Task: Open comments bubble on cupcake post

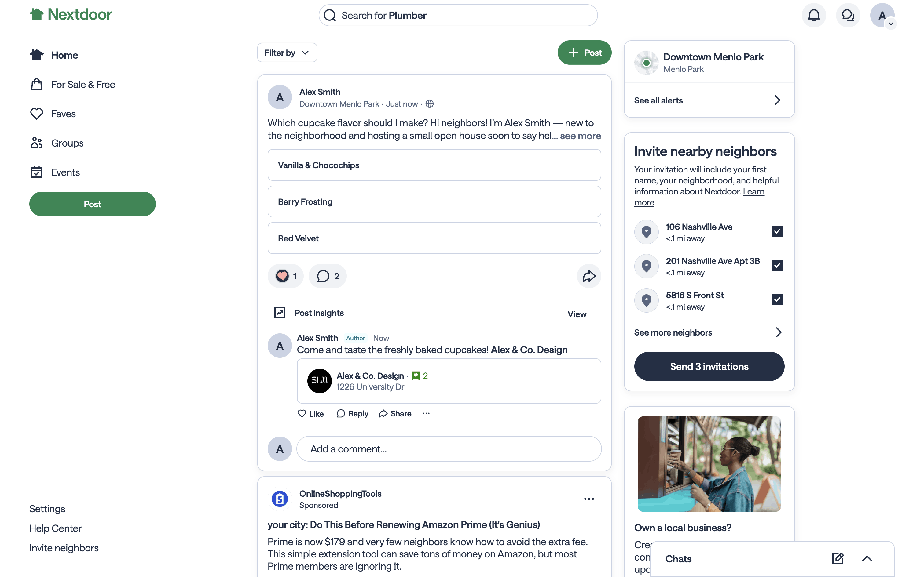Action: coord(328,276)
